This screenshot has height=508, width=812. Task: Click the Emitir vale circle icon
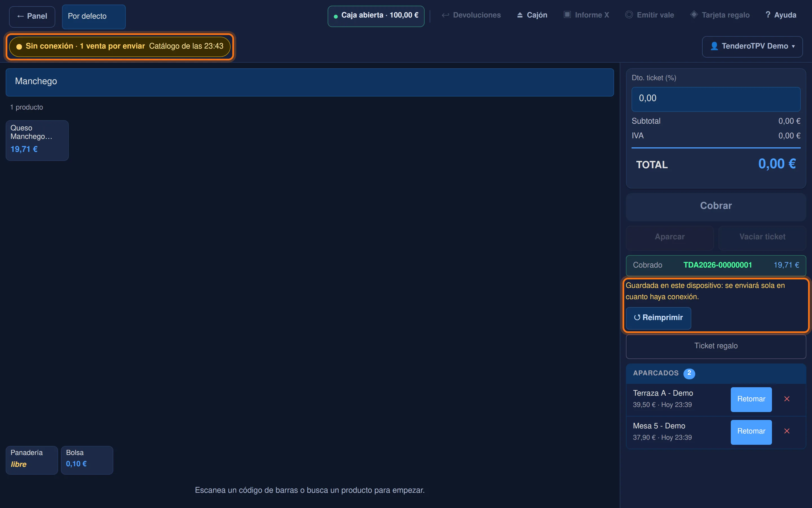click(629, 15)
